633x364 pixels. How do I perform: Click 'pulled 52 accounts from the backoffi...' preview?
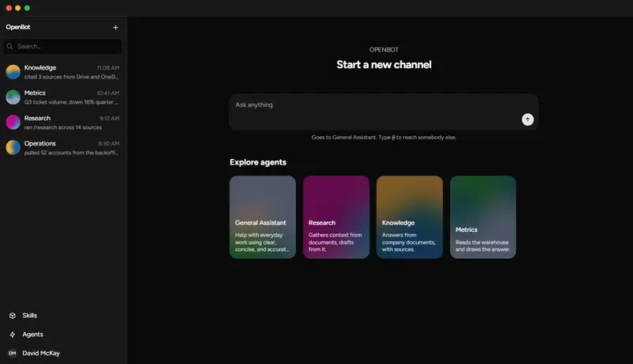71,153
